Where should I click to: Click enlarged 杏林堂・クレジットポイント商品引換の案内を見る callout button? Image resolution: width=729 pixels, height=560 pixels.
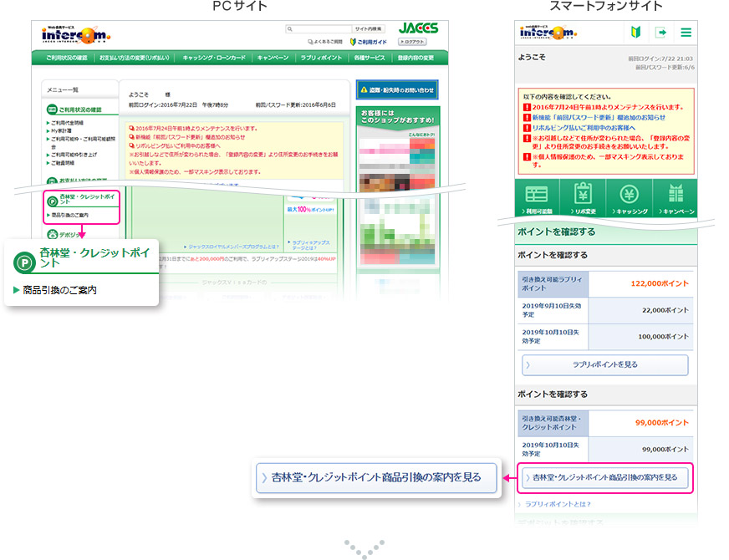(376, 477)
